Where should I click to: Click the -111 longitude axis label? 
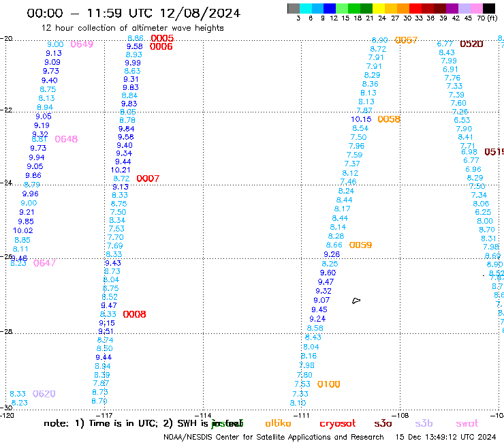[302, 415]
